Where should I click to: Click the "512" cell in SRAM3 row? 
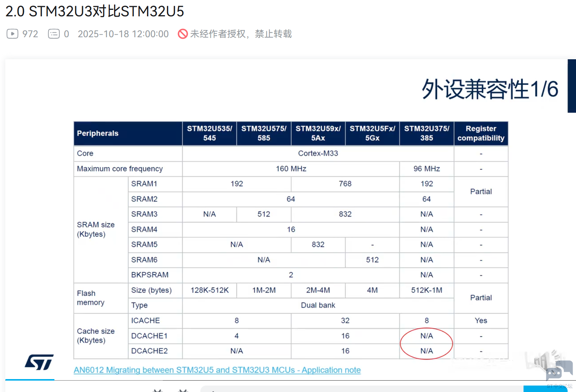(264, 214)
